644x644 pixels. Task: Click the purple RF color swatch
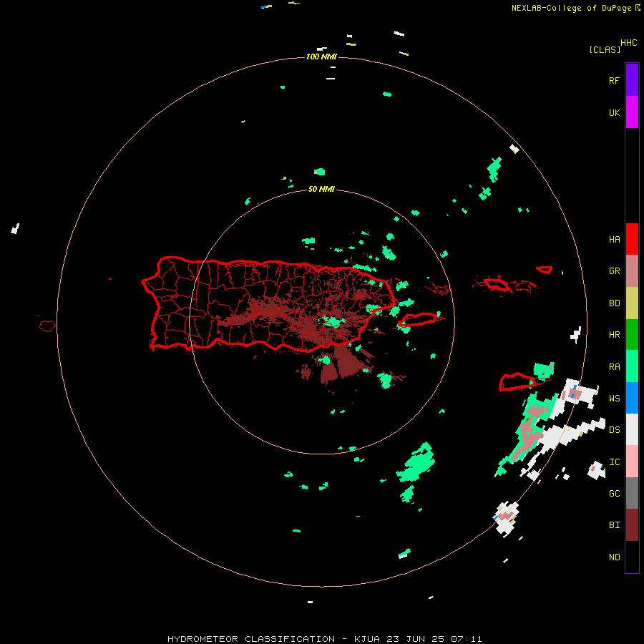tap(632, 80)
